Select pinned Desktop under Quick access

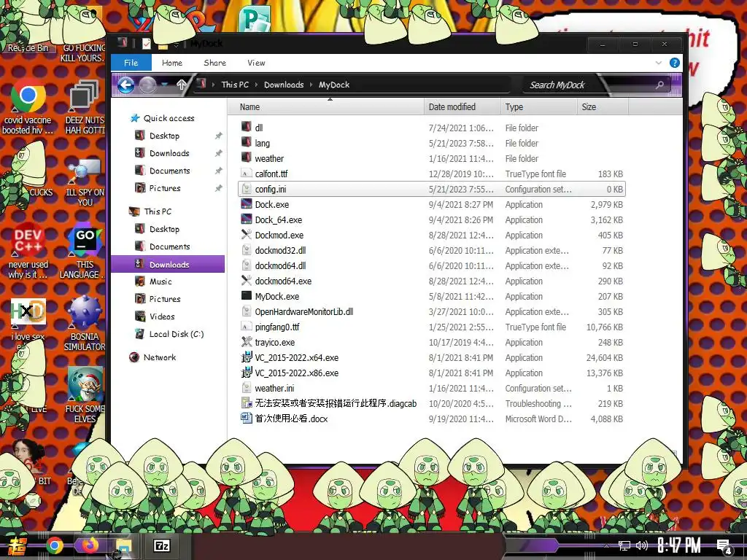coord(164,136)
